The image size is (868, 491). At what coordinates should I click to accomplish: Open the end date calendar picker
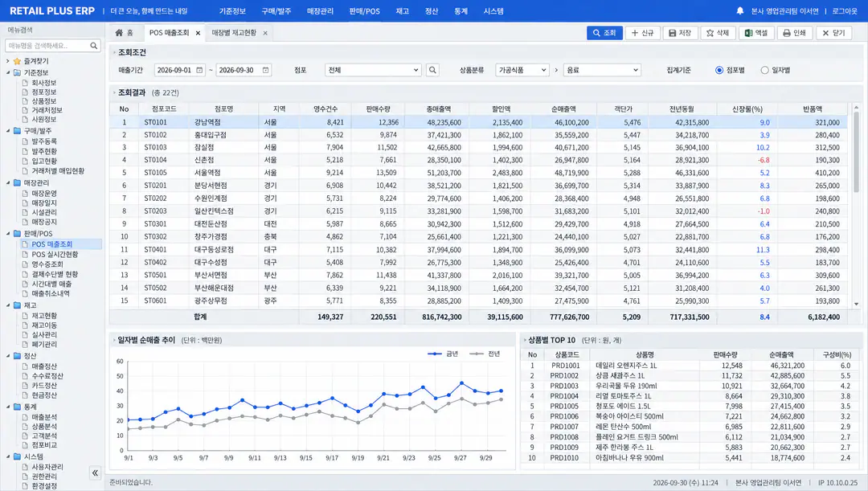[x=266, y=70]
